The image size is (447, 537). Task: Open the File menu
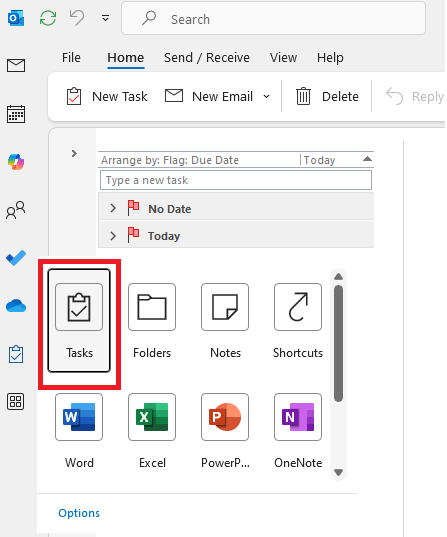point(71,58)
